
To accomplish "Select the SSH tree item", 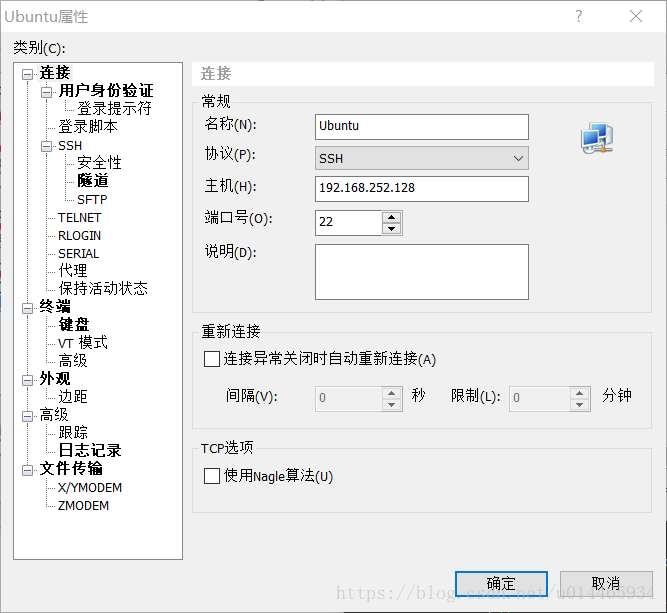I will tap(70, 145).
